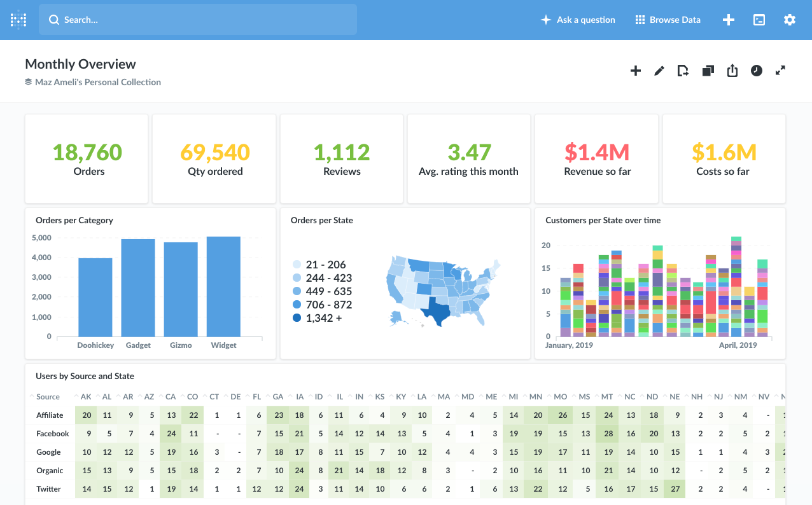Viewport: 812px width, 505px height.
Task: Open the Orders per Category card title
Action: pyautogui.click(x=74, y=220)
